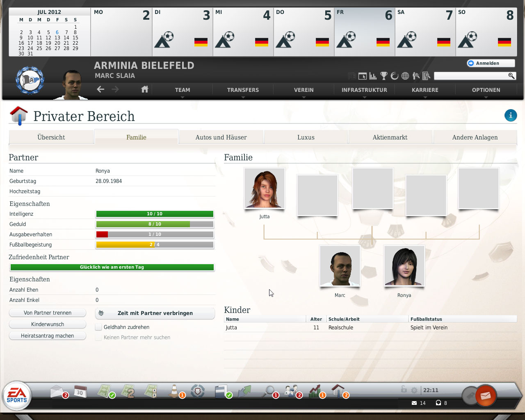The width and height of the screenshot is (525, 420).
Task: Click the EA Sports logo button
Action: (x=17, y=396)
